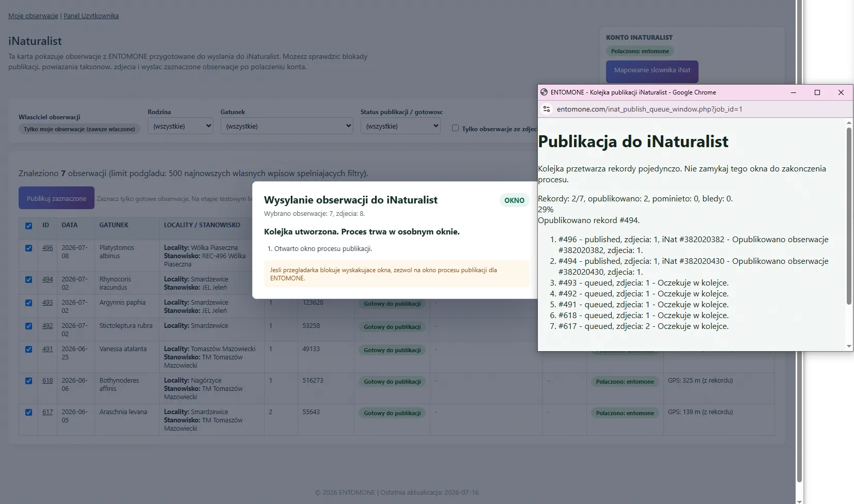854x504 pixels.
Task: Click species name 'Vanessa atalanta'
Action: click(x=123, y=349)
